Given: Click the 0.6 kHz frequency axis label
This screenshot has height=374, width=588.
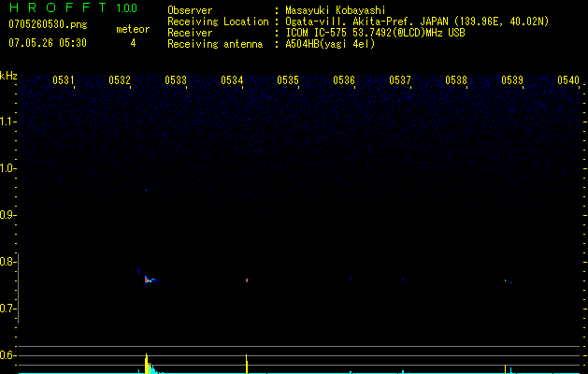Looking at the screenshot, I should tap(7, 355).
